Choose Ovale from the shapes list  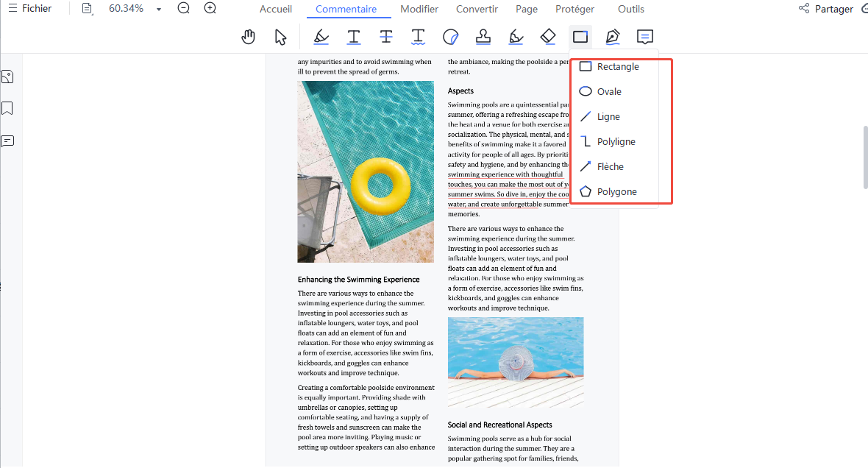click(x=608, y=92)
